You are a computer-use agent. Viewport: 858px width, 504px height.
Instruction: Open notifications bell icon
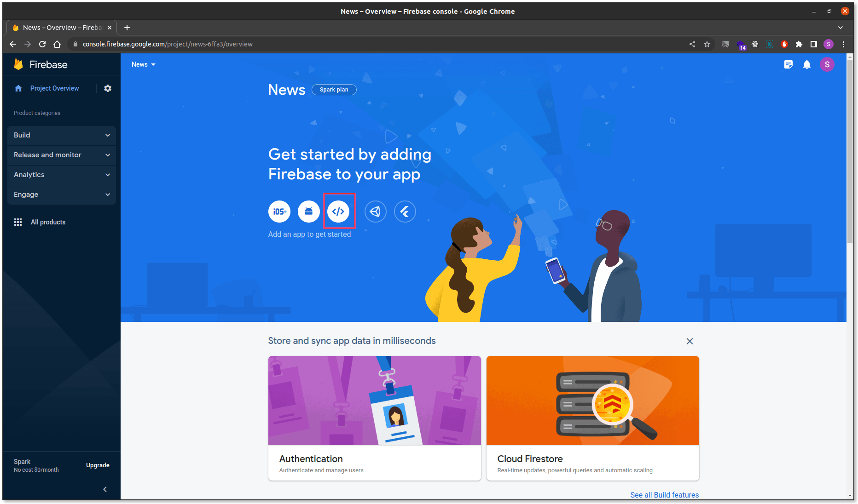[x=807, y=65]
